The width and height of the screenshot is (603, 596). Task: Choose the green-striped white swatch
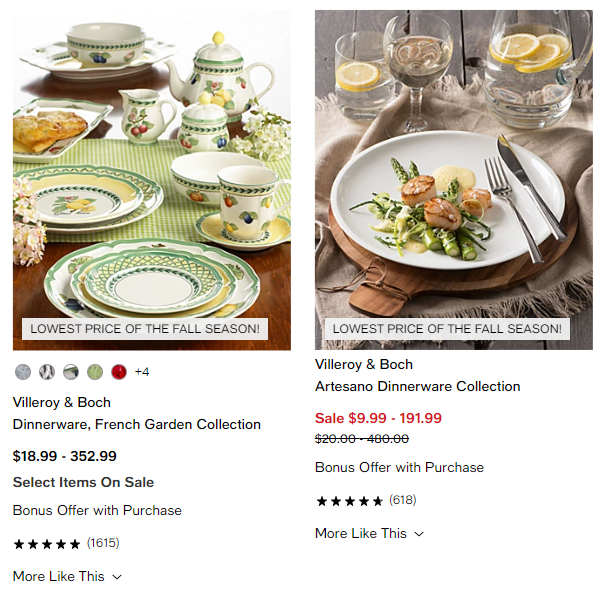[x=71, y=372]
